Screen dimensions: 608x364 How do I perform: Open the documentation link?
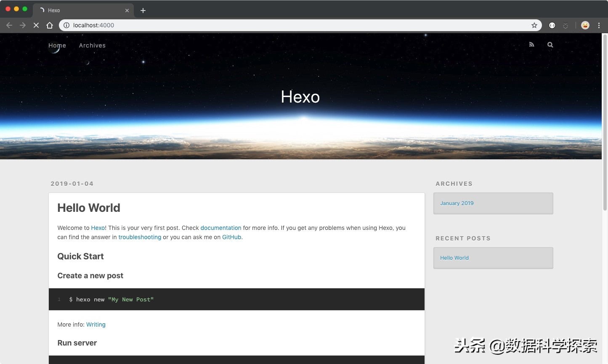(x=221, y=228)
